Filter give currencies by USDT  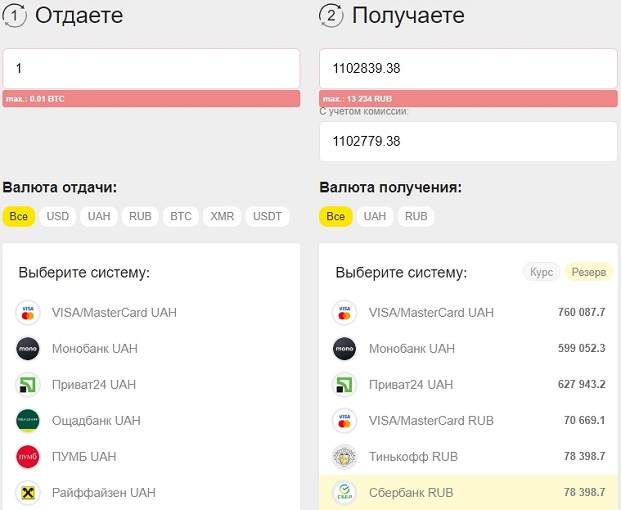click(267, 216)
